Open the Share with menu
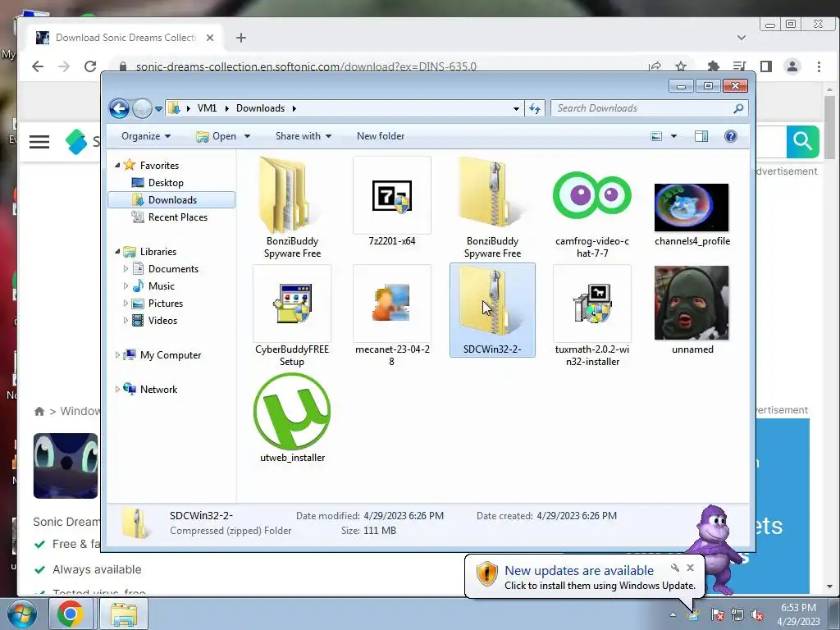Viewport: 840px width, 630px height. [304, 136]
